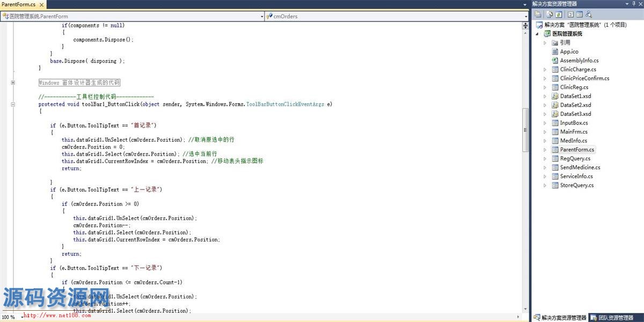Click the pin auto-hide icon of Solution Explorer
Viewport: 644px width, 322px height.
click(634, 4)
